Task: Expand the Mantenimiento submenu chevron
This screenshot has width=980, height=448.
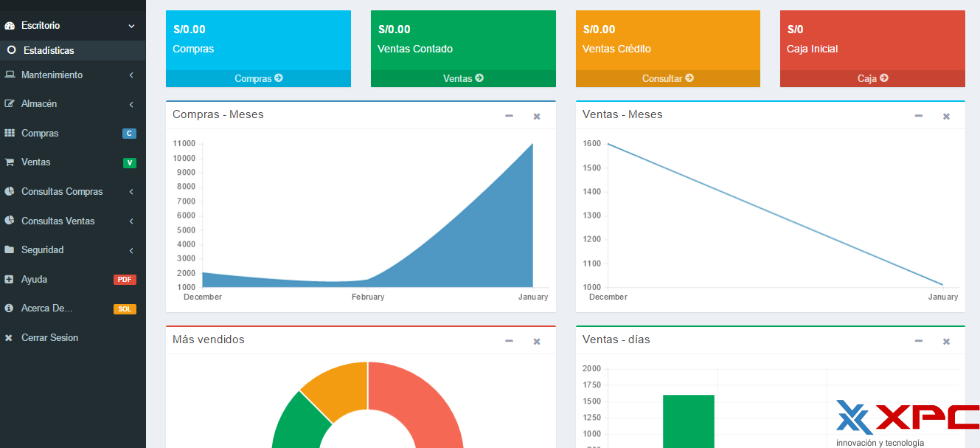Action: click(131, 75)
